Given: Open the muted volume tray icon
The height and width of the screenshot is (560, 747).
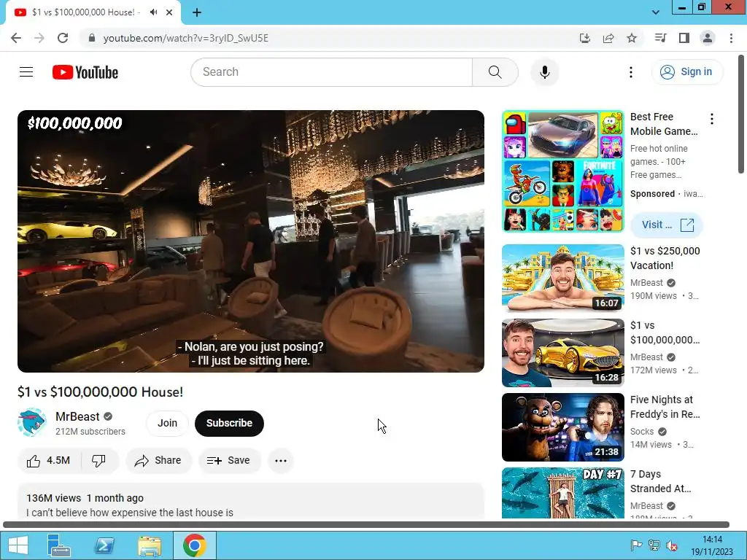Looking at the screenshot, I should 672,545.
